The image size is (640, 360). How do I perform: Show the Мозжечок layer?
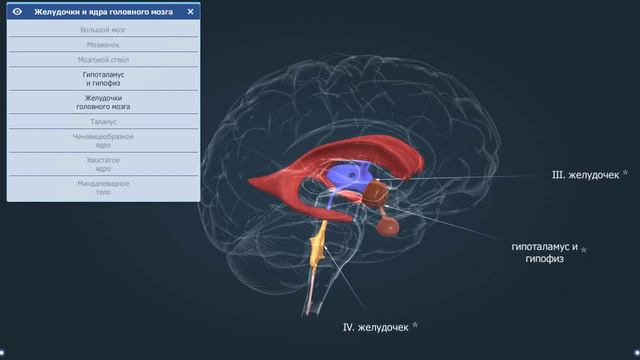click(103, 44)
